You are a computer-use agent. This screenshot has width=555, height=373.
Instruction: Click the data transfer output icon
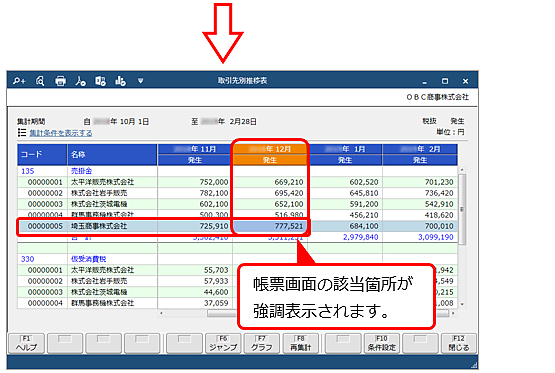point(100,81)
